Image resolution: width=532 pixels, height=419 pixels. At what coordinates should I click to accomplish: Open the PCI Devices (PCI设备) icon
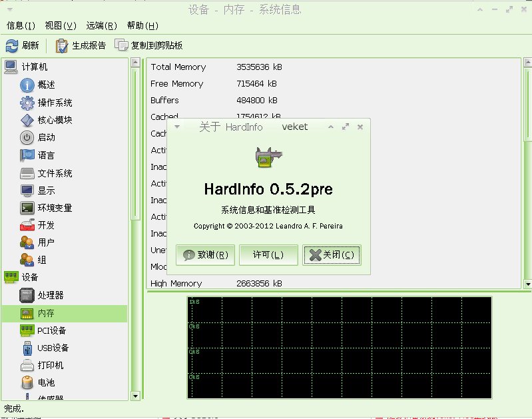pyautogui.click(x=27, y=330)
